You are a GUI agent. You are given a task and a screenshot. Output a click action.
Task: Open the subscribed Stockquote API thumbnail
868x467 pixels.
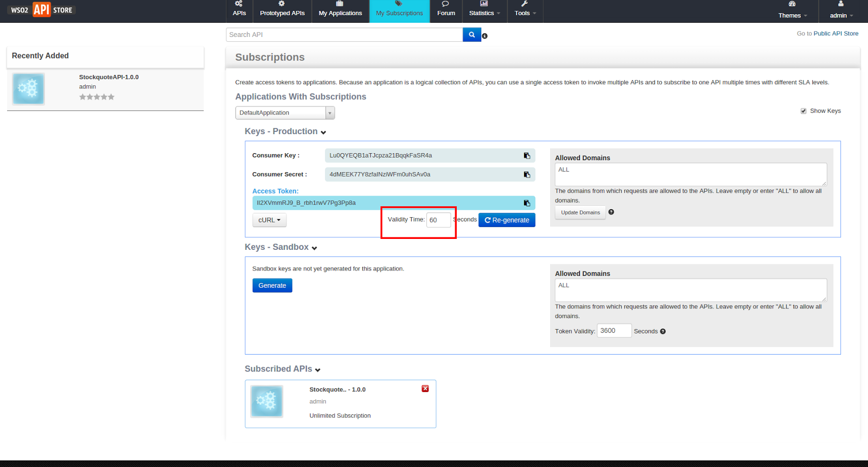[x=267, y=401]
